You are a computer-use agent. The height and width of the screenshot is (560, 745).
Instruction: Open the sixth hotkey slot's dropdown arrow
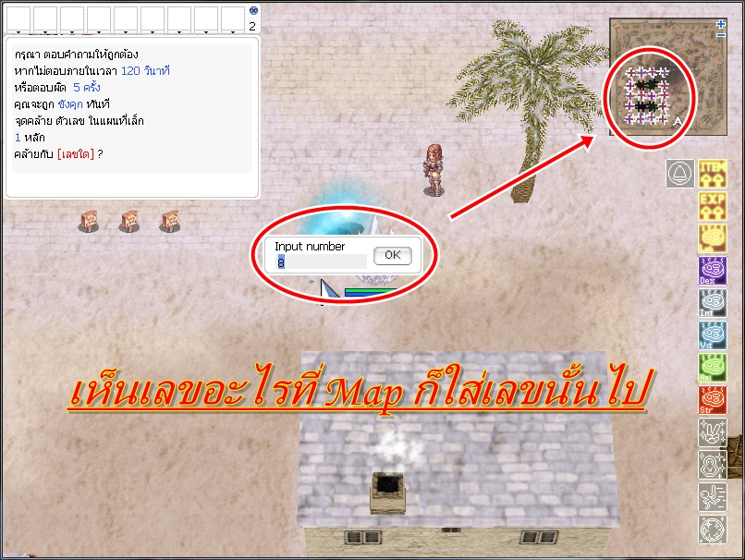(153, 32)
